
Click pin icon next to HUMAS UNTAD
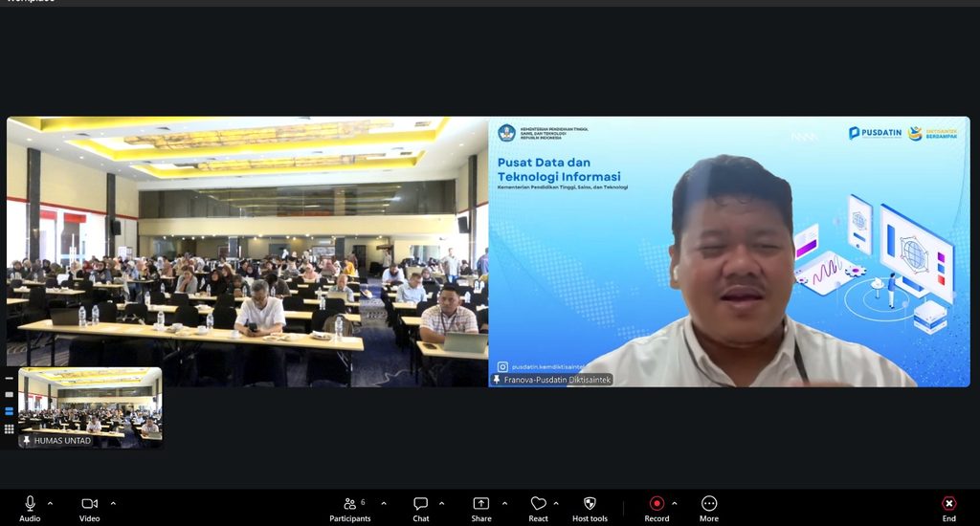pos(26,441)
